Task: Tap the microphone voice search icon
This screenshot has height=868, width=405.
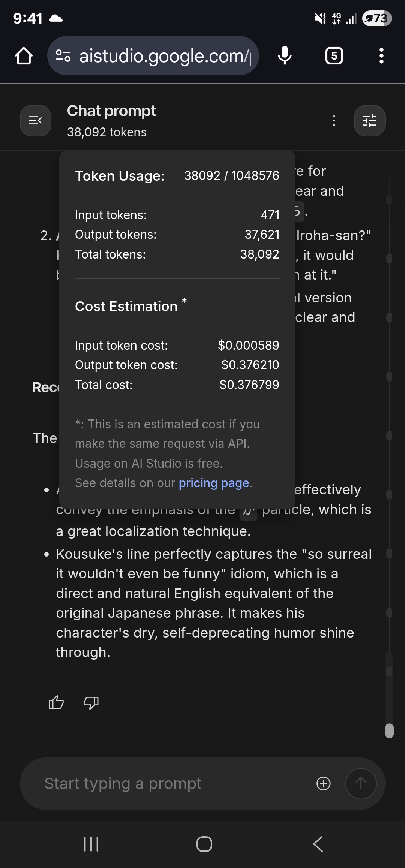Action: [285, 56]
